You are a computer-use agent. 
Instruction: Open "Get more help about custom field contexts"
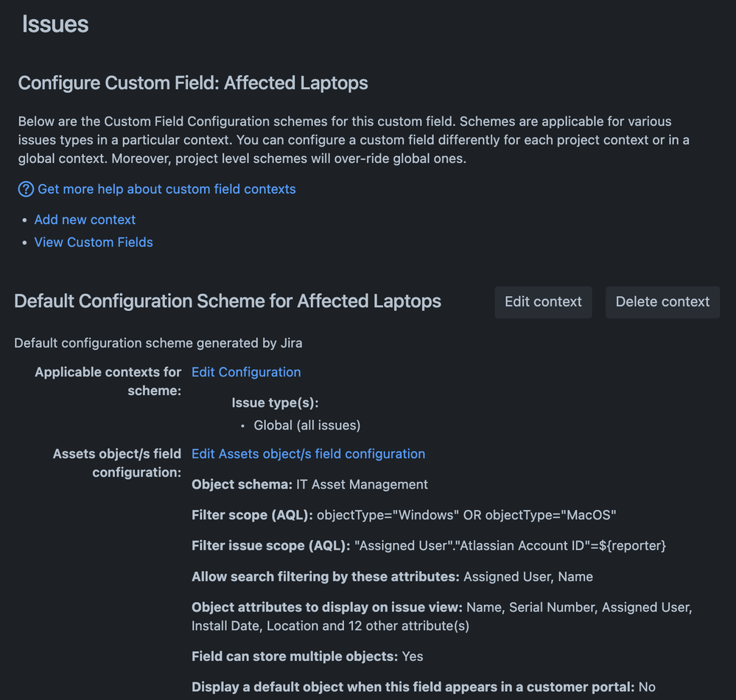pyautogui.click(x=166, y=189)
